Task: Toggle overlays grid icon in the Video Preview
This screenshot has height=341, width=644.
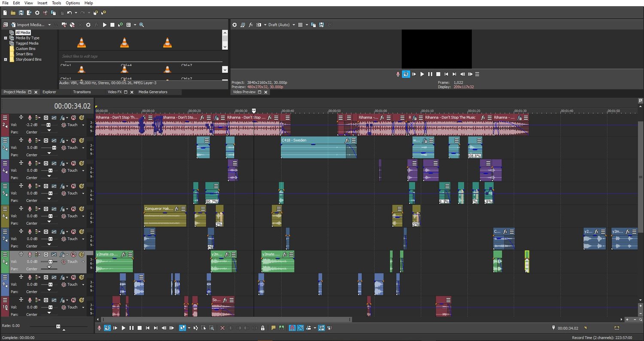Action: (x=300, y=25)
